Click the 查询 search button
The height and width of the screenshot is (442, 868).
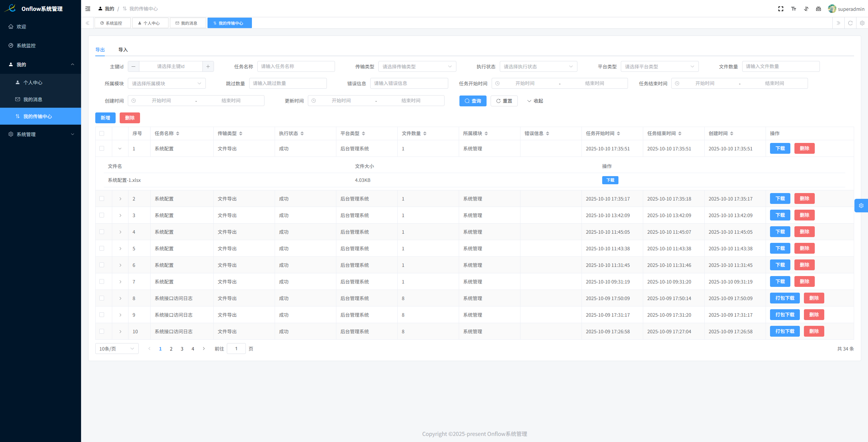pos(473,101)
